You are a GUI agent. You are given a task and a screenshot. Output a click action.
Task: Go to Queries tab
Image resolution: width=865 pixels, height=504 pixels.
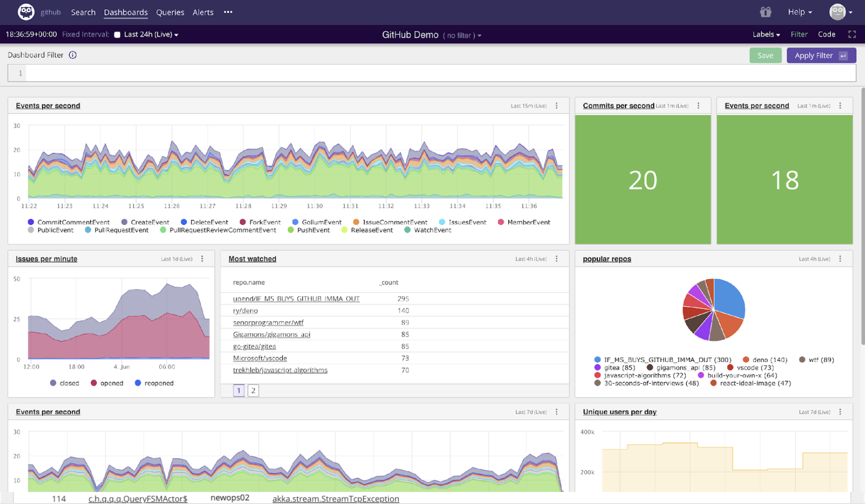(170, 12)
